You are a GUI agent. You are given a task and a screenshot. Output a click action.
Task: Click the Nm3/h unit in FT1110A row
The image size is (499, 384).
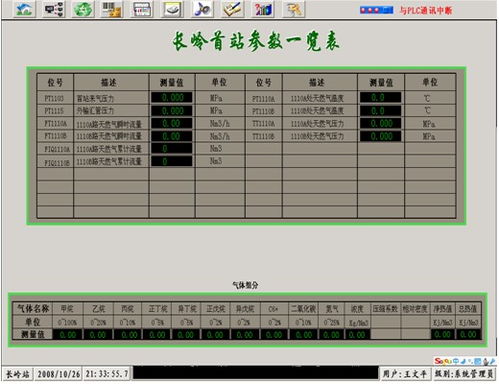pos(220,124)
